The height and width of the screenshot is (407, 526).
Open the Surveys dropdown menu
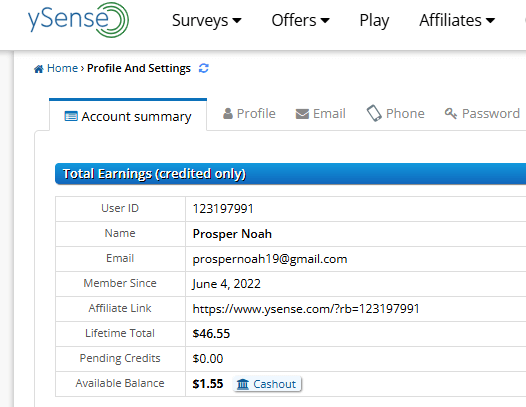coord(207,20)
